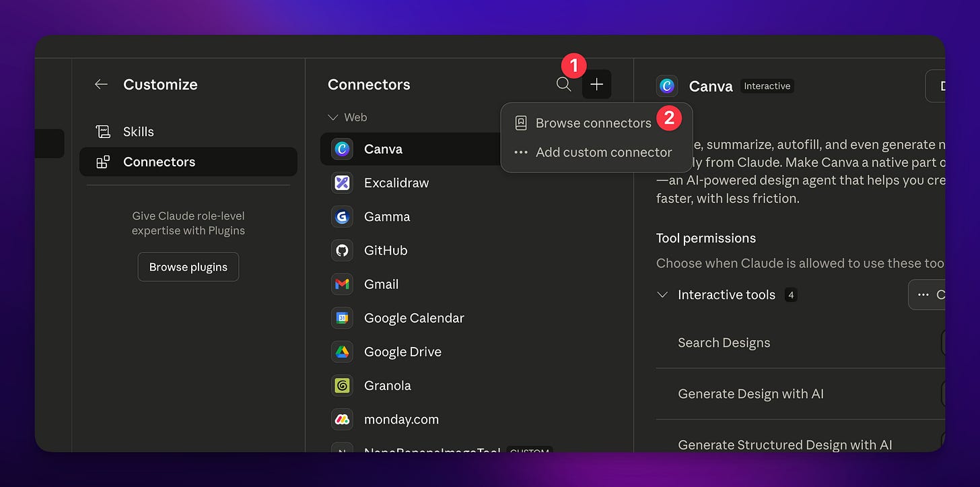Select the Granola connector icon
The width and height of the screenshot is (980, 487).
343,385
